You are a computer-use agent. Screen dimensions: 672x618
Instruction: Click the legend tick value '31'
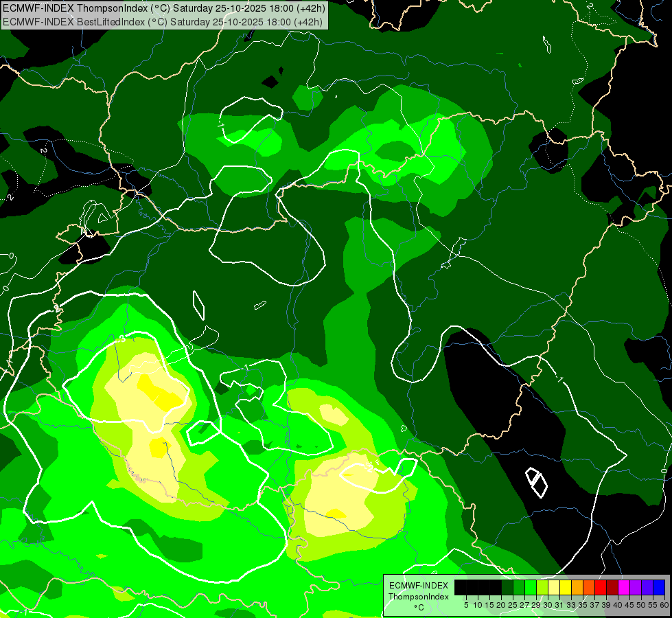point(559,605)
